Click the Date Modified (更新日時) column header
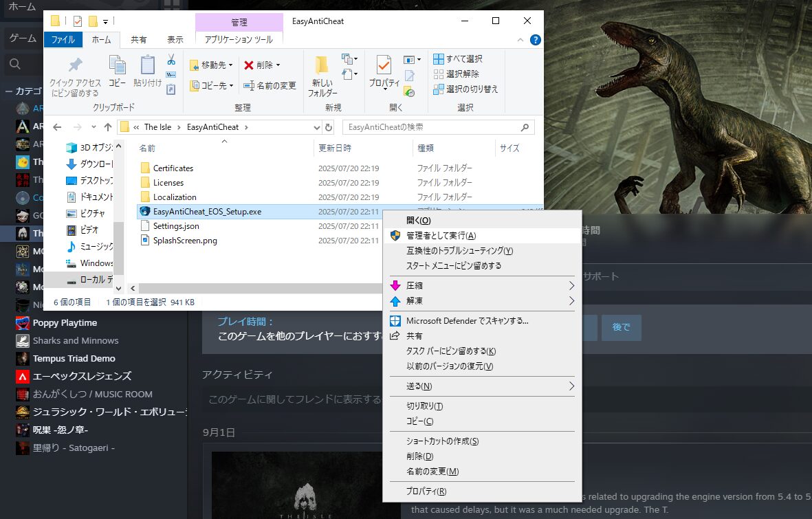The height and width of the screenshot is (519, 812). pyautogui.click(x=335, y=148)
